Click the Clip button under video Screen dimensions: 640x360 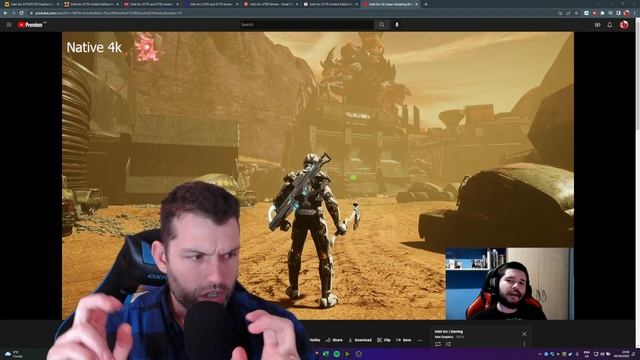click(x=384, y=340)
